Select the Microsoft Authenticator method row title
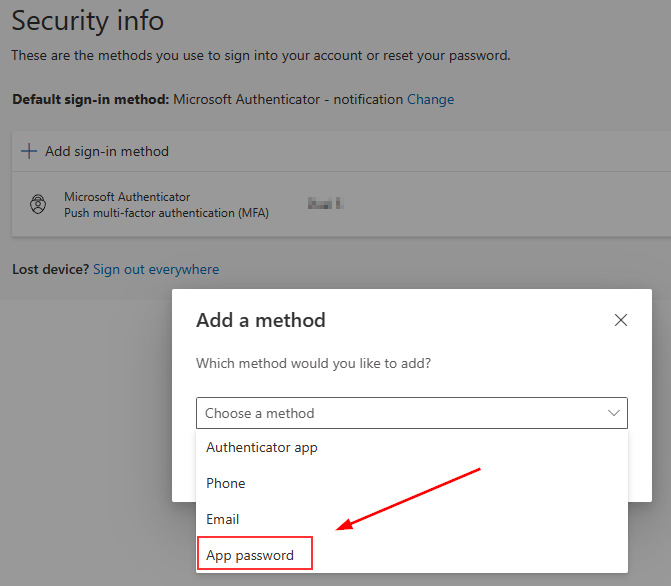The height and width of the screenshot is (586, 671). 127,197
